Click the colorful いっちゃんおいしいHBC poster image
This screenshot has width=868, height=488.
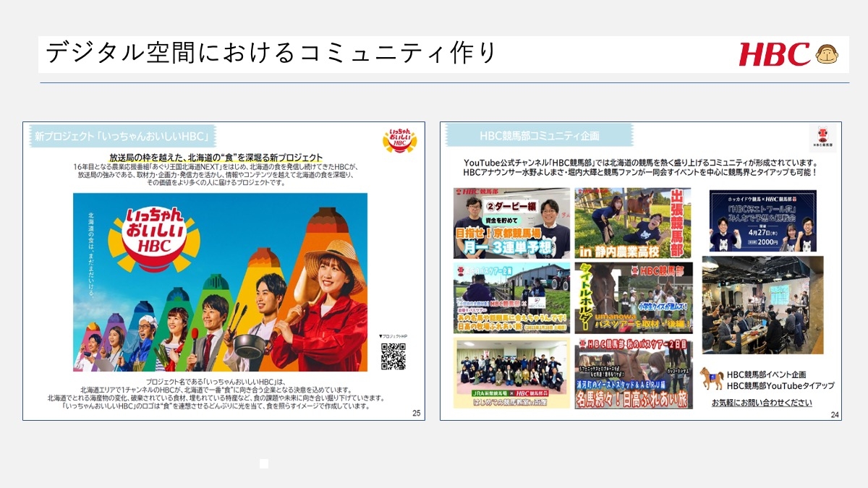point(220,282)
